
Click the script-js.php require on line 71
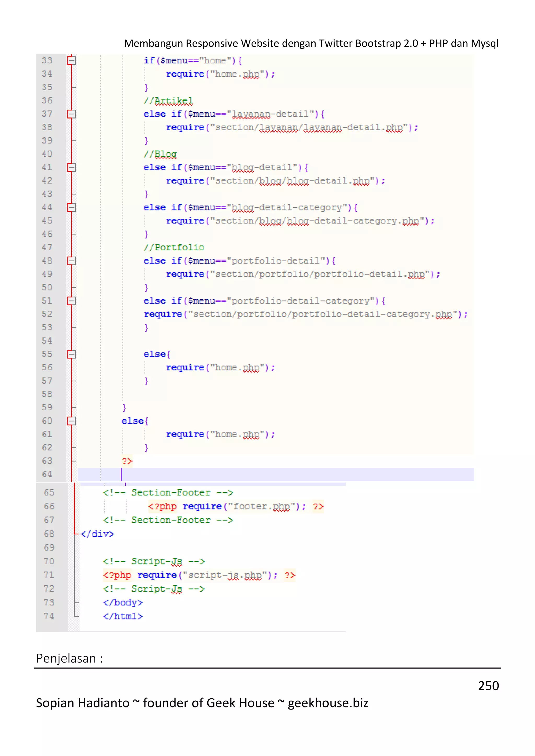coord(199,575)
